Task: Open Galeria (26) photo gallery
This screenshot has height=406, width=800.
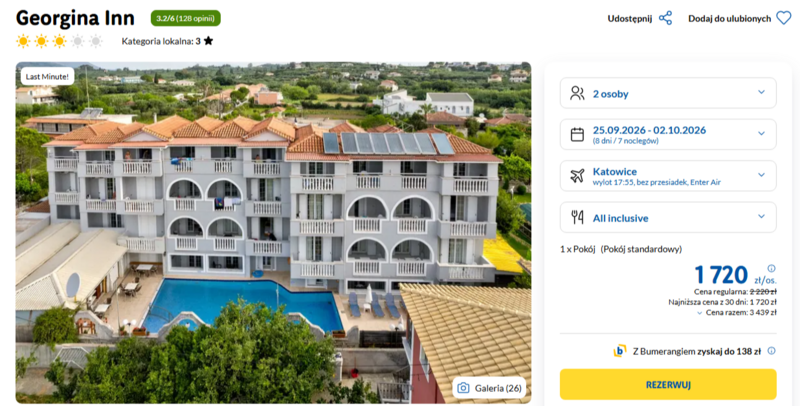Action: [490, 388]
